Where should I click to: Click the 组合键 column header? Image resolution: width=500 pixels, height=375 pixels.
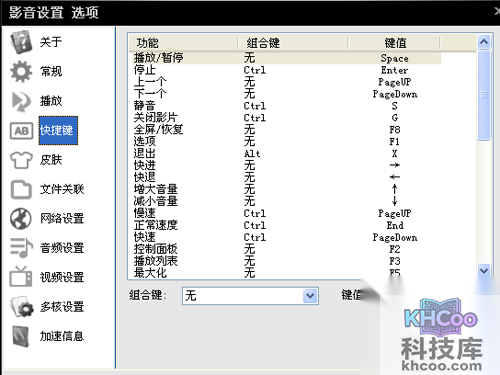tap(293, 43)
